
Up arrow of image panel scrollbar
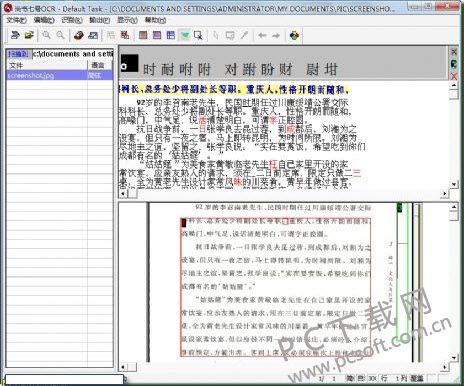click(x=454, y=207)
